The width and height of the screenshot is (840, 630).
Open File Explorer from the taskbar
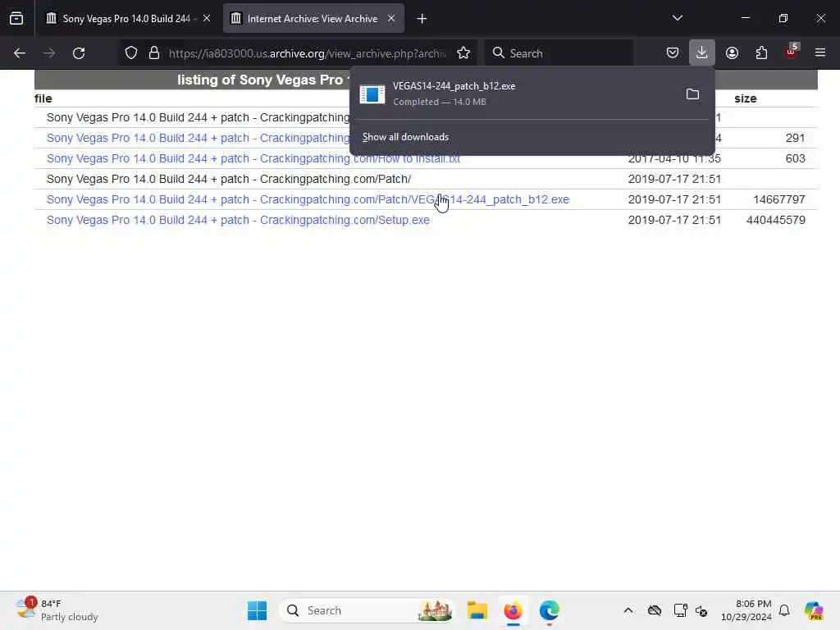pyautogui.click(x=477, y=610)
